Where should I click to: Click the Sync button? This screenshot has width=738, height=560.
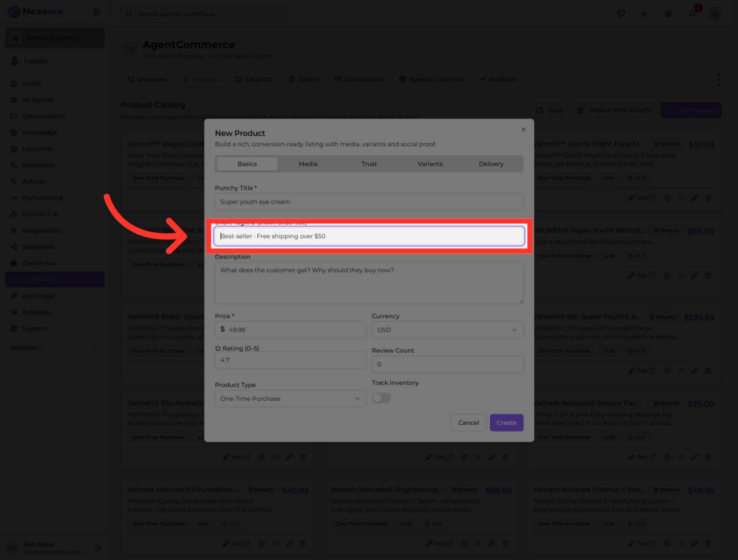coord(549,110)
